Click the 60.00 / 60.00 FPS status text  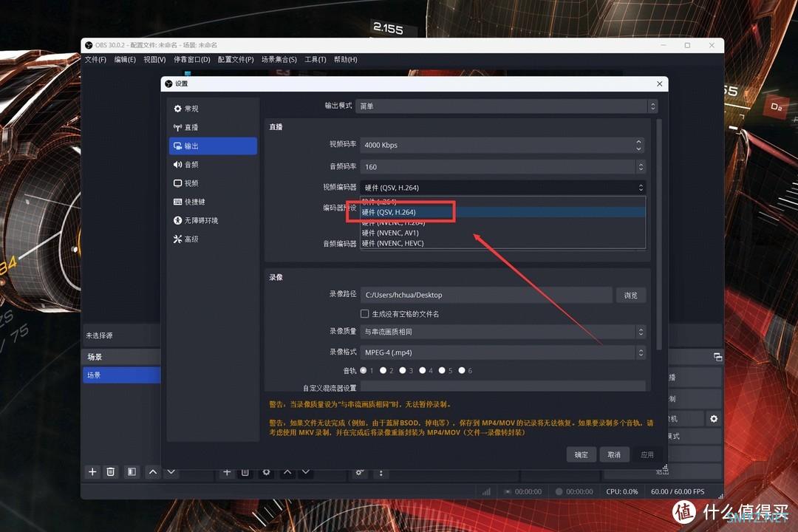(x=678, y=492)
